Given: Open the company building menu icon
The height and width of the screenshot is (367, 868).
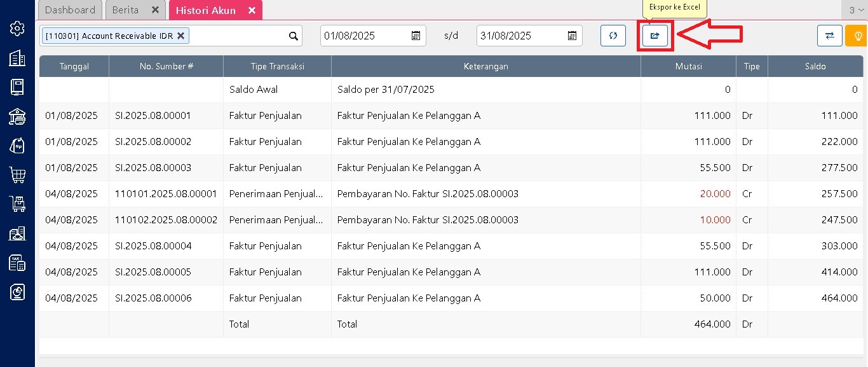Looking at the screenshot, I should click(17, 58).
